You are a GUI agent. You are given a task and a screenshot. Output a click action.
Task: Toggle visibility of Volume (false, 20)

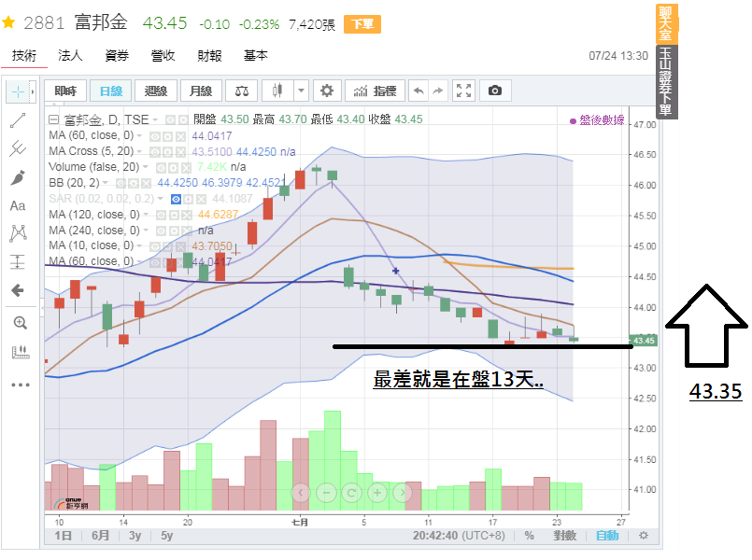tap(161, 167)
